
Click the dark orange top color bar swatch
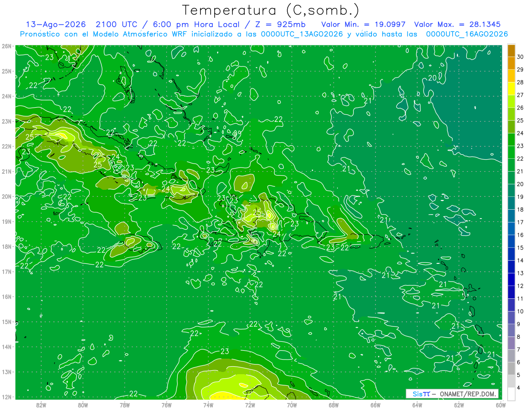point(511,51)
